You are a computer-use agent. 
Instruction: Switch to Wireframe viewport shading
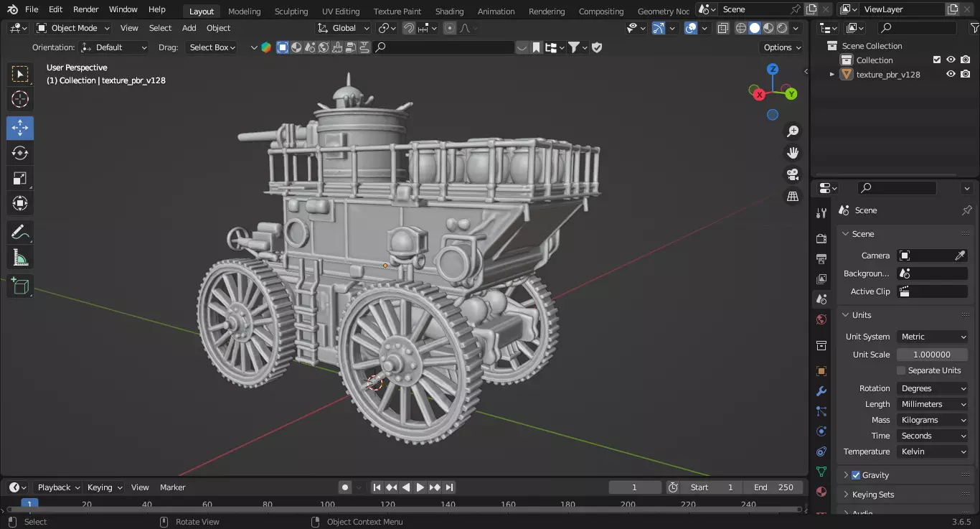pyautogui.click(x=741, y=28)
